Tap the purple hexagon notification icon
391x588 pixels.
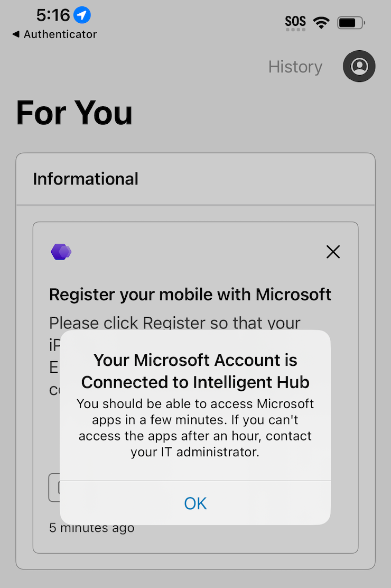click(x=61, y=252)
